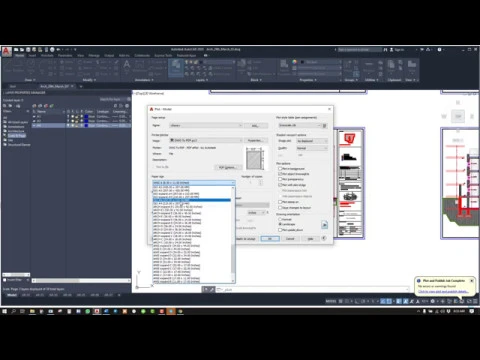Image resolution: width=480 pixels, height=360 pixels.
Task: Click the New Layer icon in layer manager
Action: [x=34, y=106]
